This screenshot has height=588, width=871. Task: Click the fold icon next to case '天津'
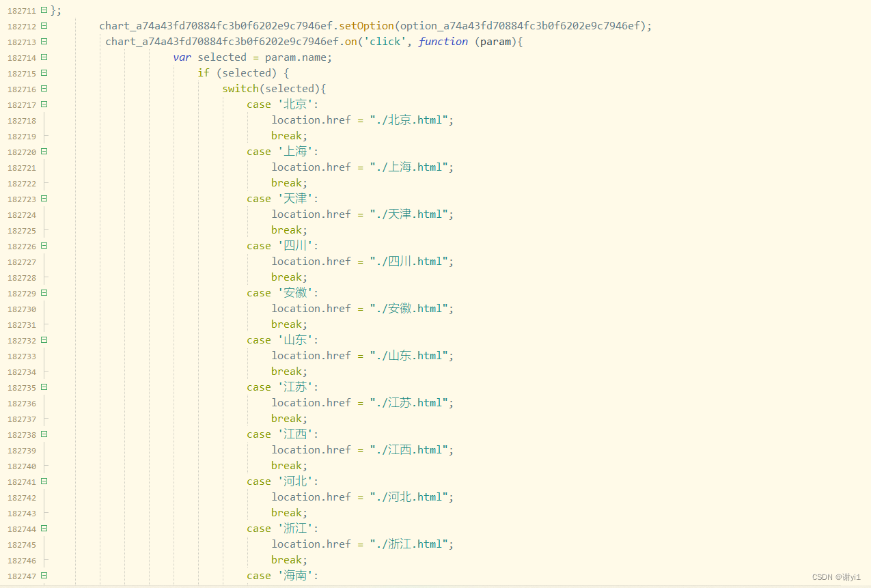[x=43, y=199]
